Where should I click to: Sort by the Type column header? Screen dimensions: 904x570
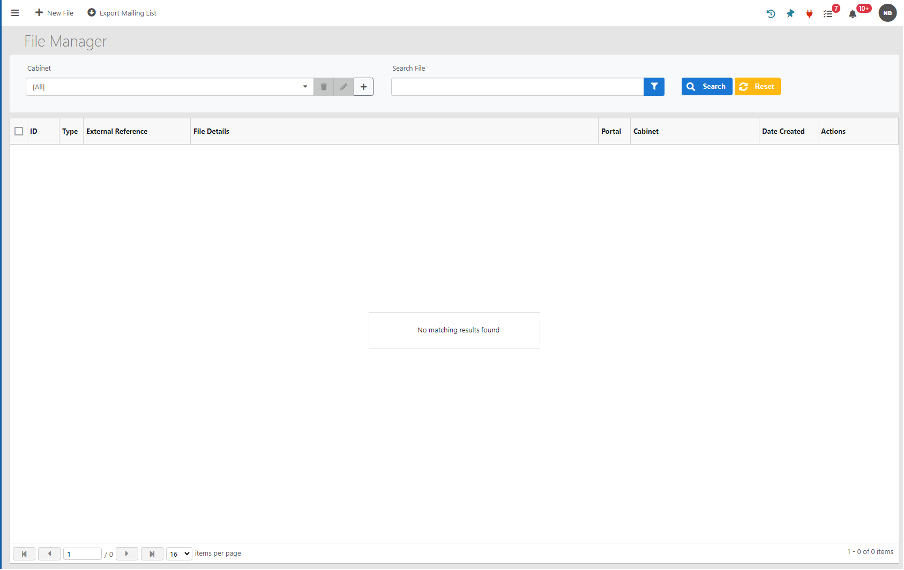(x=70, y=131)
